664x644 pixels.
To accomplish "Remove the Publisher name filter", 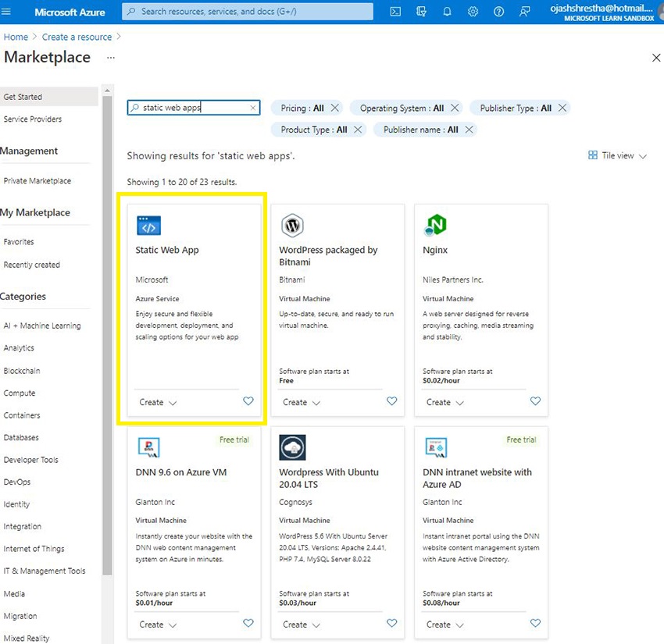I will click(x=469, y=130).
